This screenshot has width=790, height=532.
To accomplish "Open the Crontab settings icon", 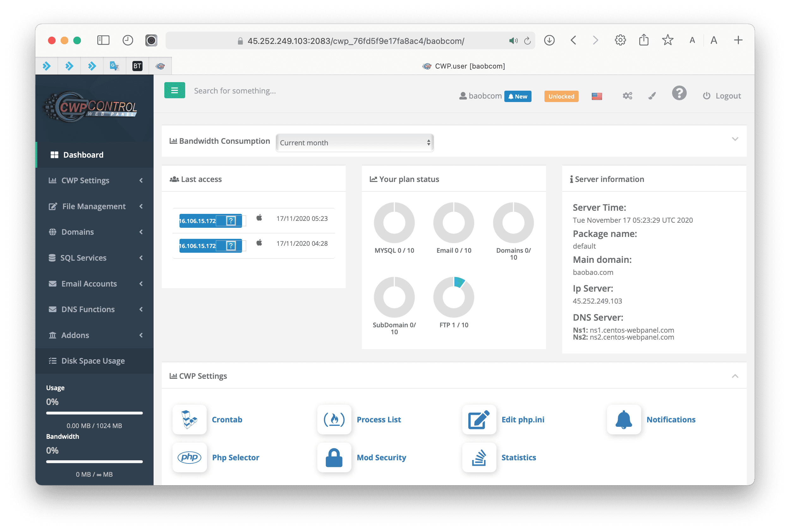I will tap(189, 420).
